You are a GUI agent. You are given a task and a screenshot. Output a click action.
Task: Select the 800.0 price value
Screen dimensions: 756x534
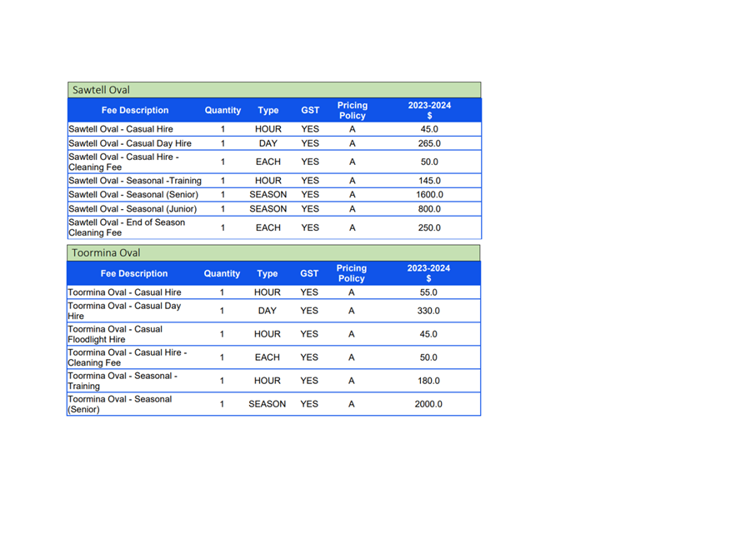[x=429, y=209]
